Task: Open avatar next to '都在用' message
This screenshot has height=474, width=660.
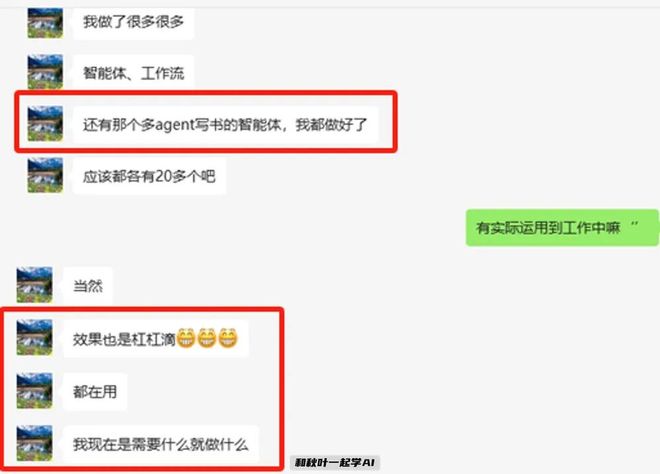Action: 35,391
